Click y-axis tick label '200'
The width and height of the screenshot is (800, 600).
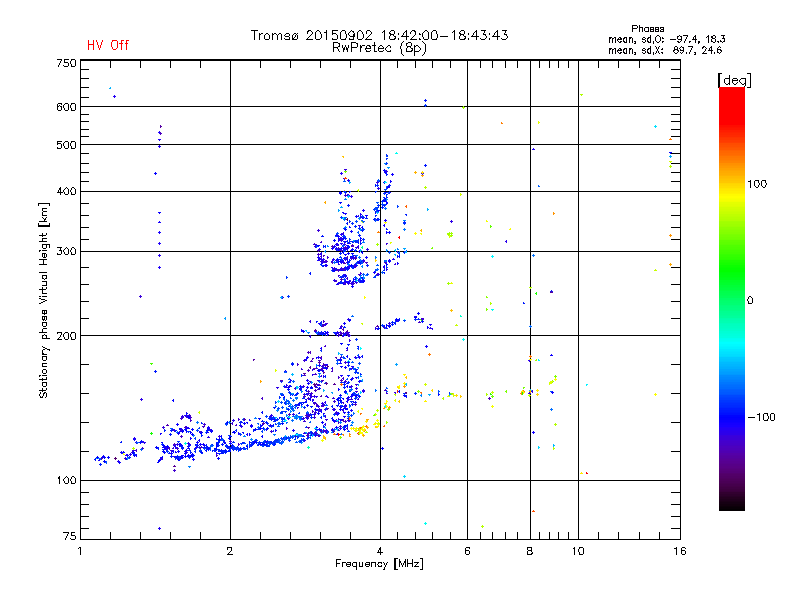[x=66, y=336]
